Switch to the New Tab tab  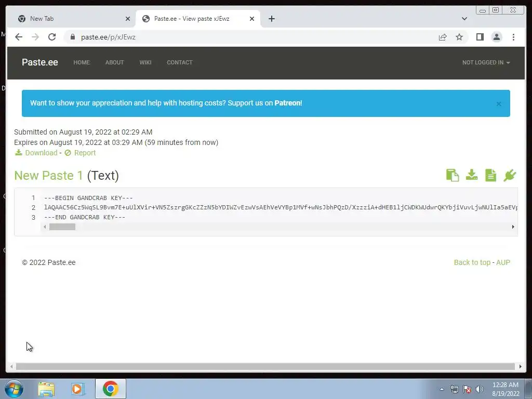click(x=71, y=19)
